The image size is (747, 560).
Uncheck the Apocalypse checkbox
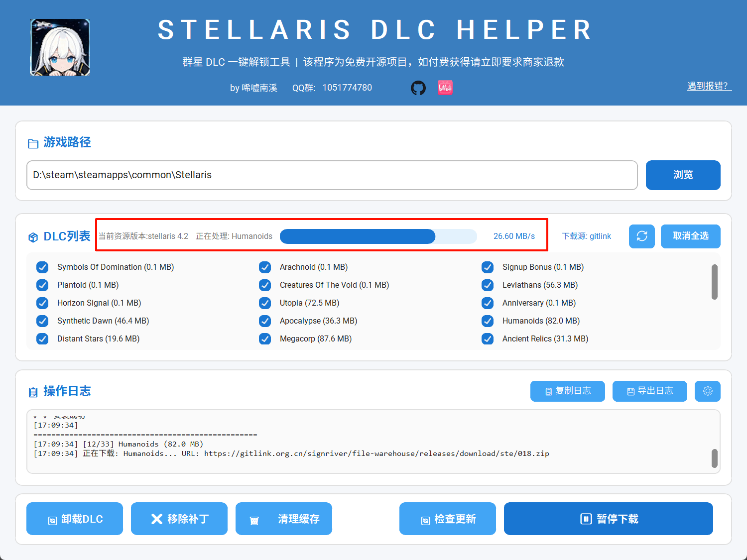point(265,321)
